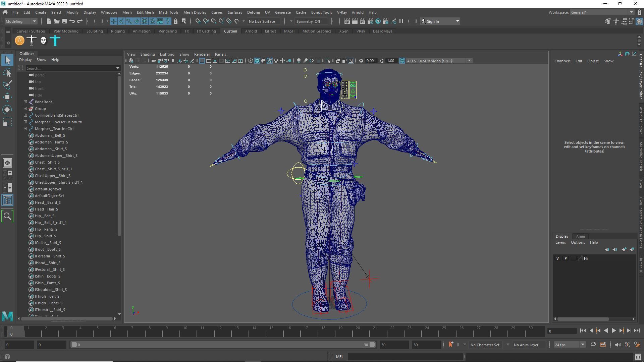
Task: Expand the BoneRoot node
Action: point(25,102)
